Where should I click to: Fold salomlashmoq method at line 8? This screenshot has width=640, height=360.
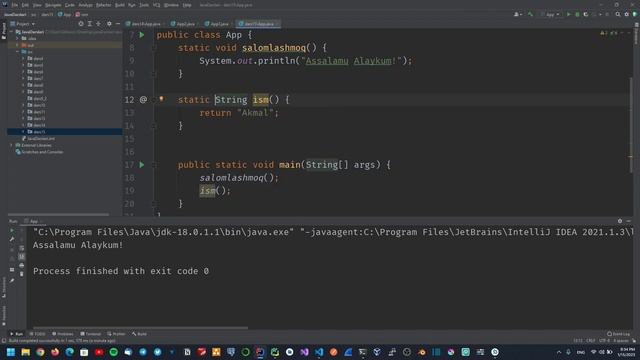coord(154,48)
